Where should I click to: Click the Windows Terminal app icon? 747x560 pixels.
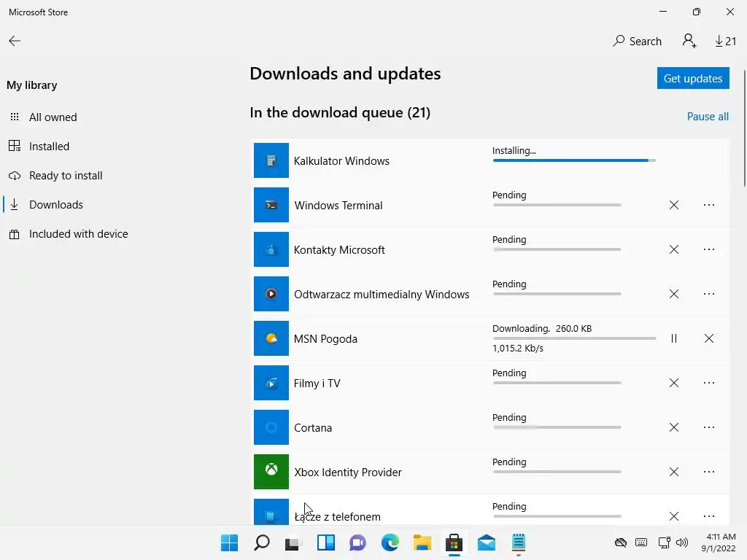pyautogui.click(x=271, y=205)
